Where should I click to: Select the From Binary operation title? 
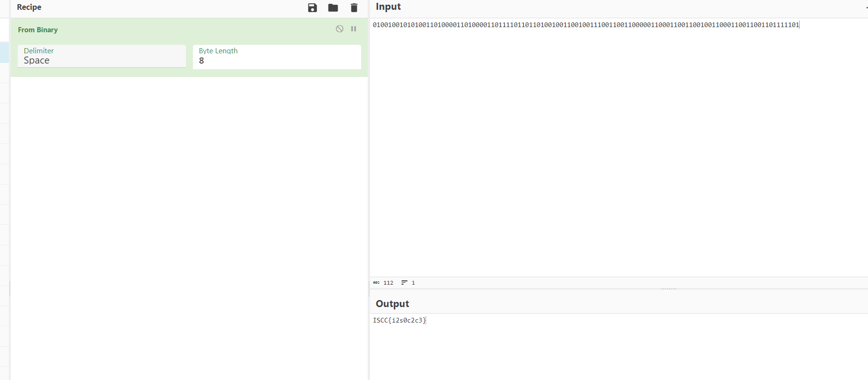[38, 30]
